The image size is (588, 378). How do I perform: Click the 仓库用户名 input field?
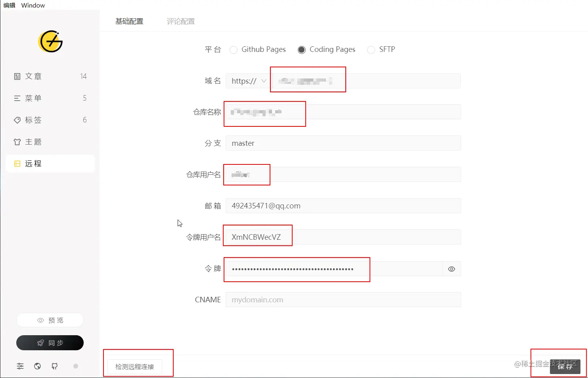343,174
